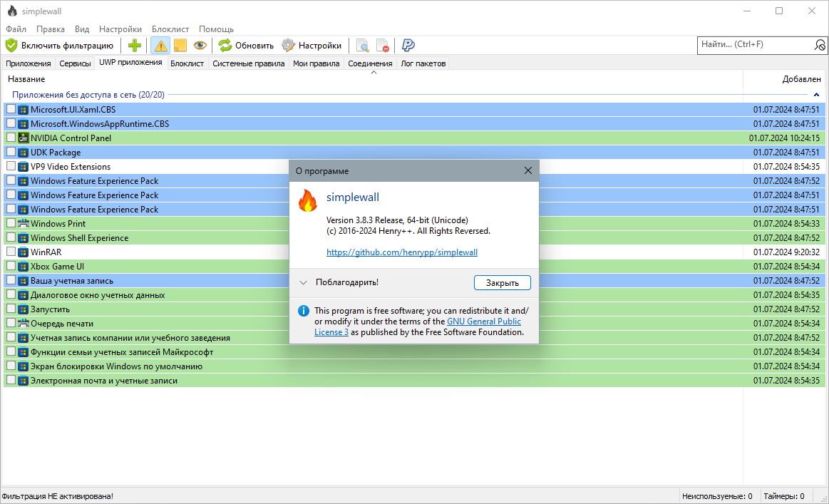Click the blue info icon in About dialog
Screen dimensions: 829x504
304,311
